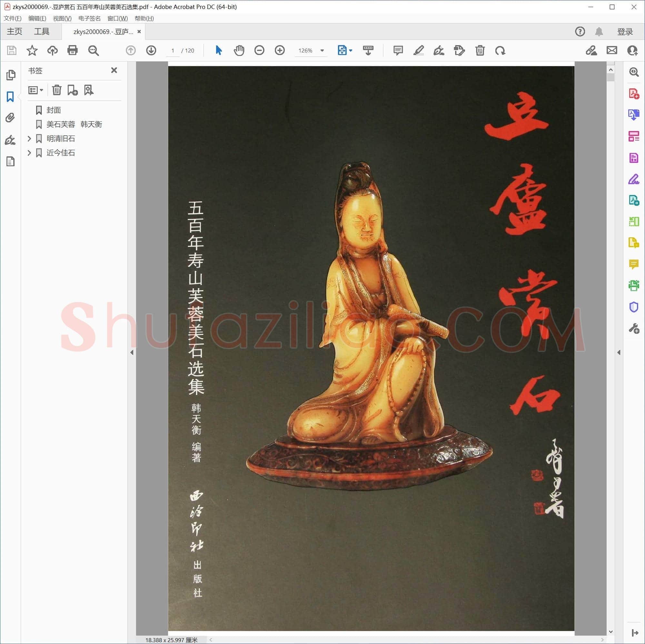This screenshot has width=645, height=644.
Task: Open the add comment note tool
Action: 398,50
